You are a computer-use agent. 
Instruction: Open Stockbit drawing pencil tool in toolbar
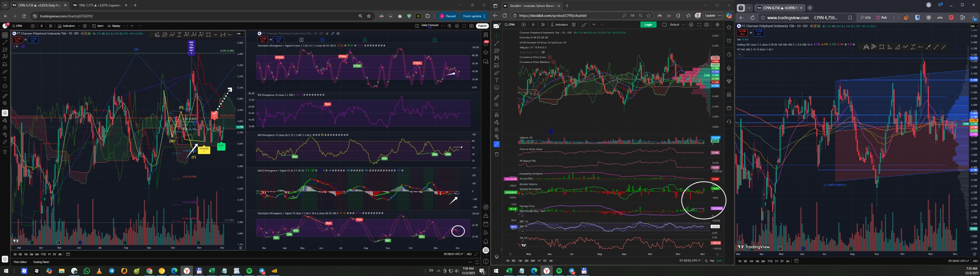click(584, 25)
